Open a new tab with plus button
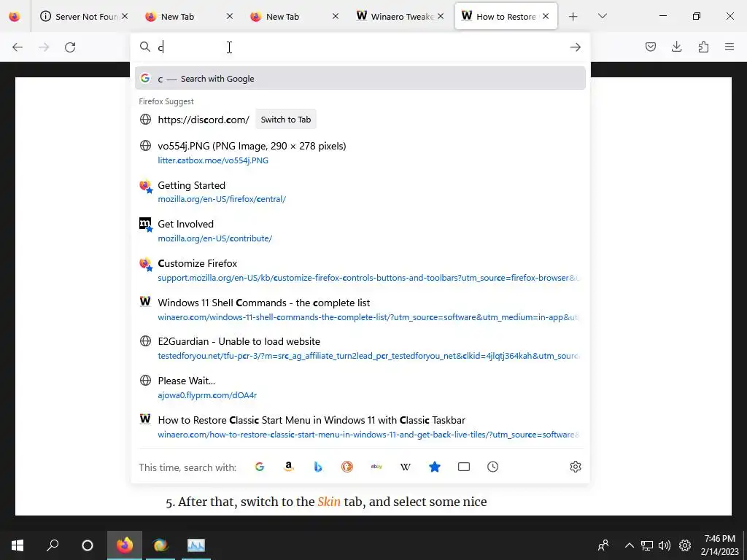This screenshot has height=560, width=747. [573, 17]
